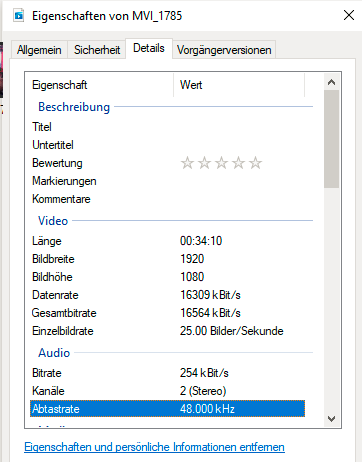Click the value 16564 kBit/s
This screenshot has height=462, width=362.
210,313
